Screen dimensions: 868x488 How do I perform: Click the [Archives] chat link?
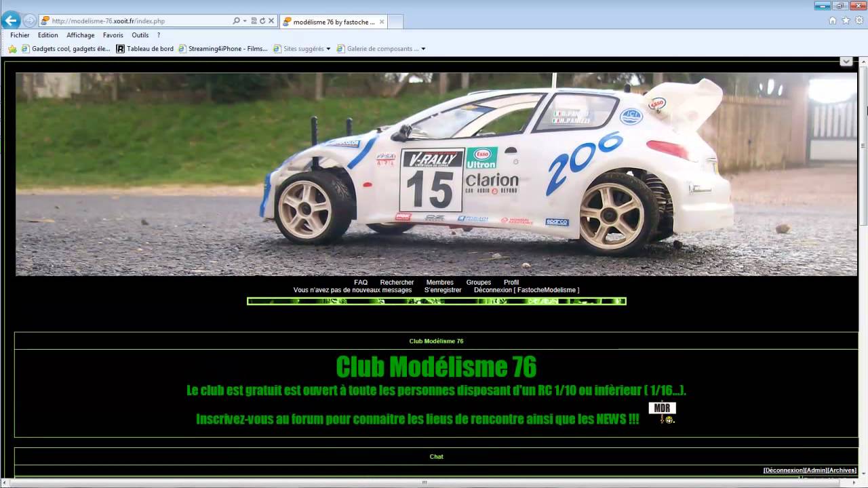(x=842, y=470)
